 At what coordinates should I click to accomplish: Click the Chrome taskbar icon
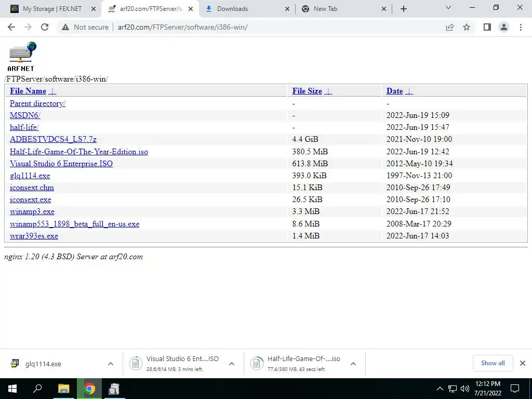point(89,389)
